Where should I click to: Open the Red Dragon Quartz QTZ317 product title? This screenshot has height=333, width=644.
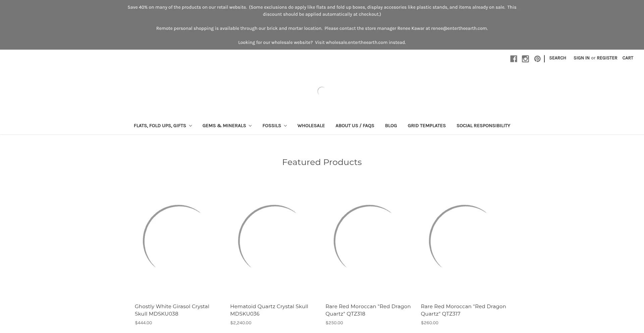point(463,310)
